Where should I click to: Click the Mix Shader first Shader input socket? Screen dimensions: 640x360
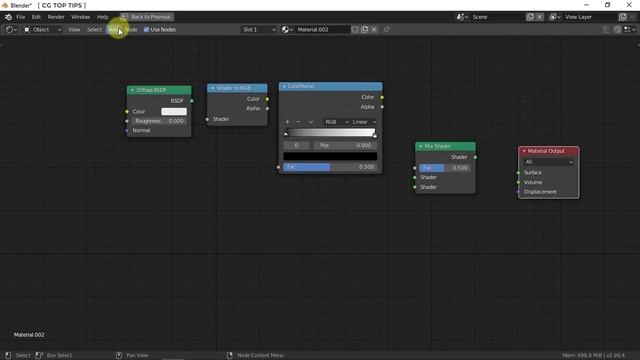point(415,178)
